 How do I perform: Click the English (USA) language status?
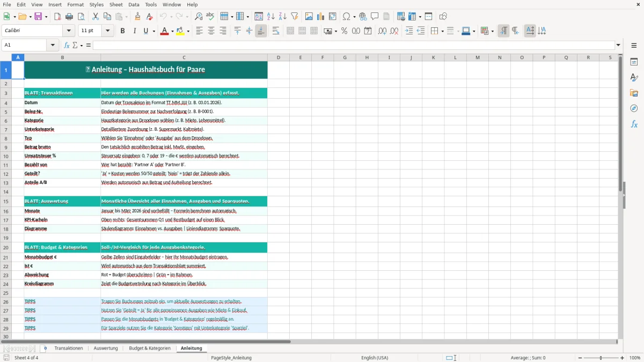pos(375,358)
